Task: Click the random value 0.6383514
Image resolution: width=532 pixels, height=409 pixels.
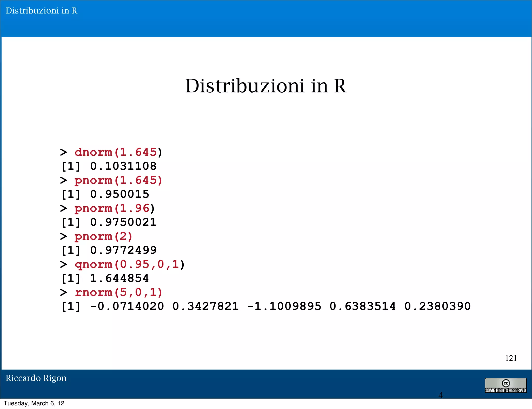Action: [363, 306]
